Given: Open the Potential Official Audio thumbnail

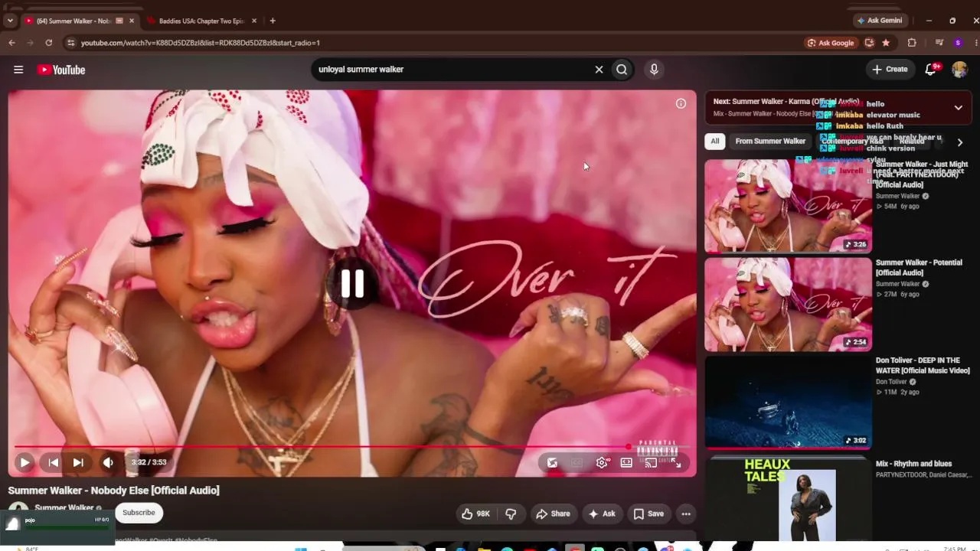Looking at the screenshot, I should 788,305.
